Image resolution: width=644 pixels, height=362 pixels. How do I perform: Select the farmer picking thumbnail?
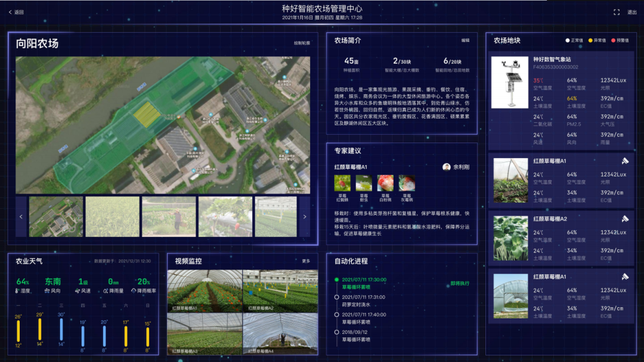click(x=169, y=216)
